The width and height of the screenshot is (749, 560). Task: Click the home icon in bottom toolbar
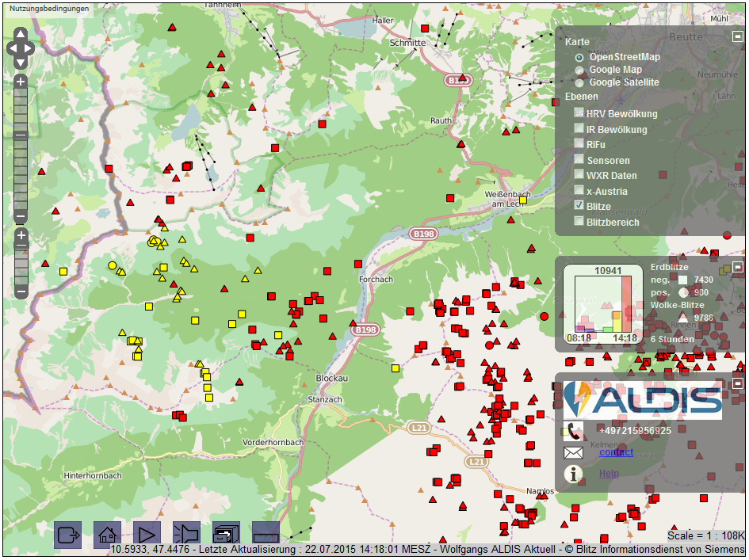pos(107,535)
